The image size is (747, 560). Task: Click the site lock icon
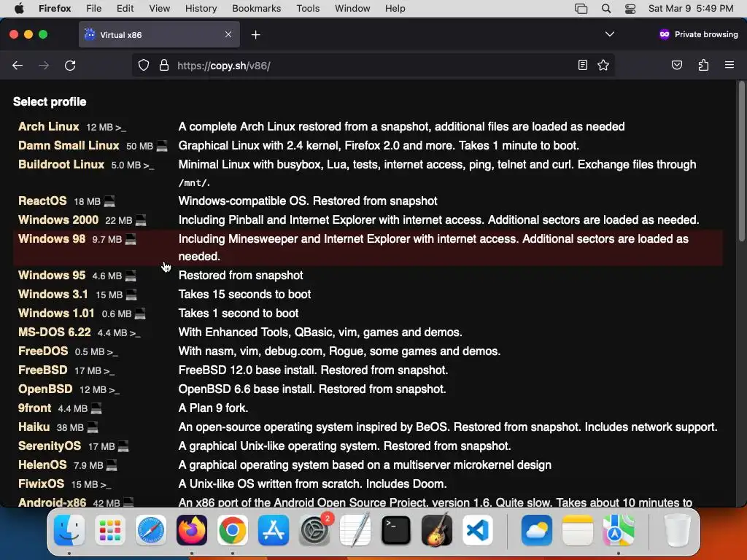(x=164, y=65)
